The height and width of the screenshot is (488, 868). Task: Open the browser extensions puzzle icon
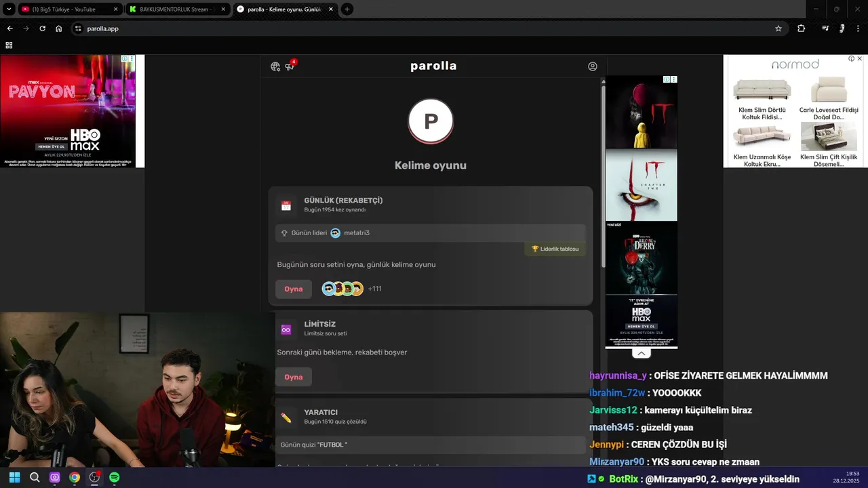802,28
